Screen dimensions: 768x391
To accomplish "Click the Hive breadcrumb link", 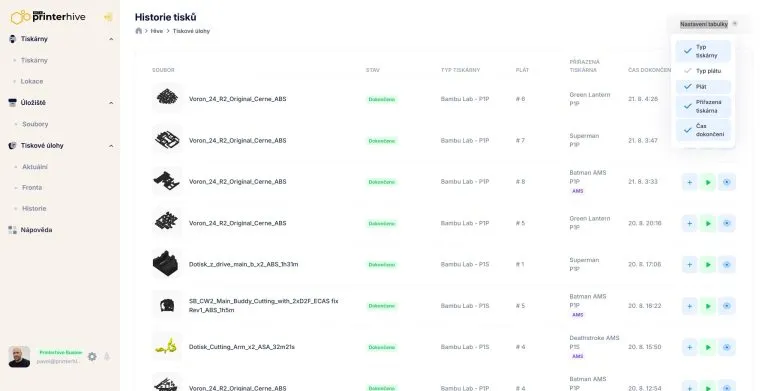I will 157,31.
